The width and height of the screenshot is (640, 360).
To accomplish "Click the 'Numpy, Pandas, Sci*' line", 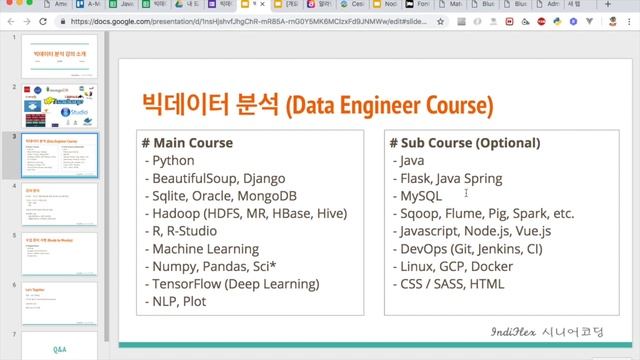I will pyautogui.click(x=210, y=267).
